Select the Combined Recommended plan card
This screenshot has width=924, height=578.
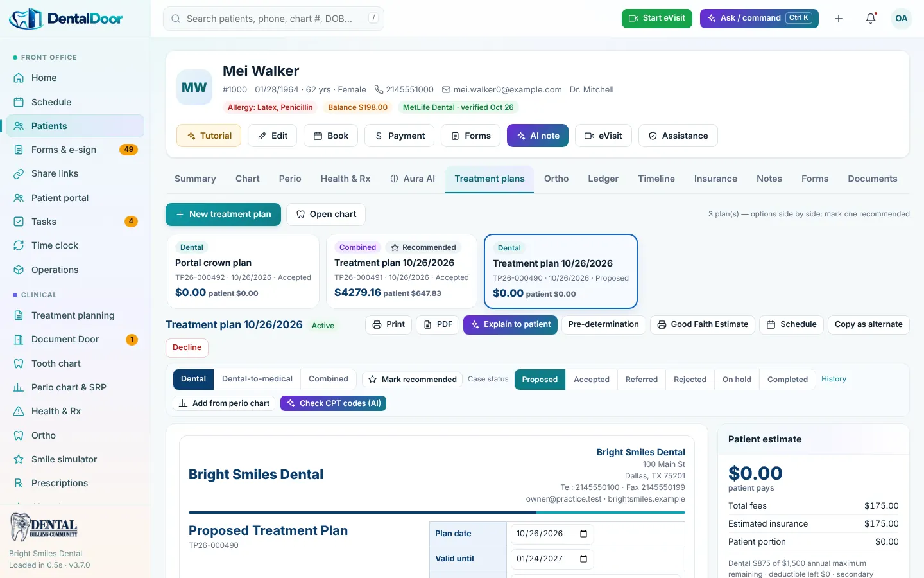point(402,271)
